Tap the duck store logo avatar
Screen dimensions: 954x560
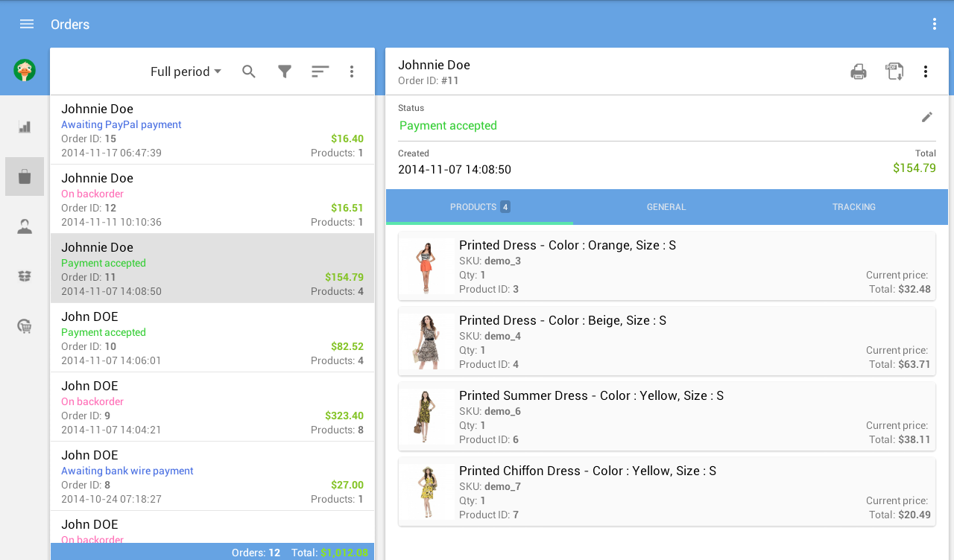pyautogui.click(x=25, y=71)
